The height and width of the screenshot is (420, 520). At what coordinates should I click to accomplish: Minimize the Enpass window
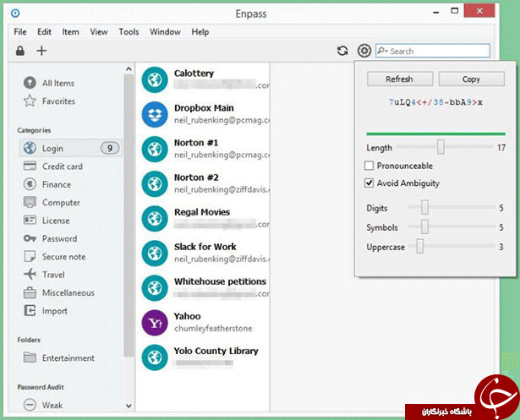[x=436, y=12]
